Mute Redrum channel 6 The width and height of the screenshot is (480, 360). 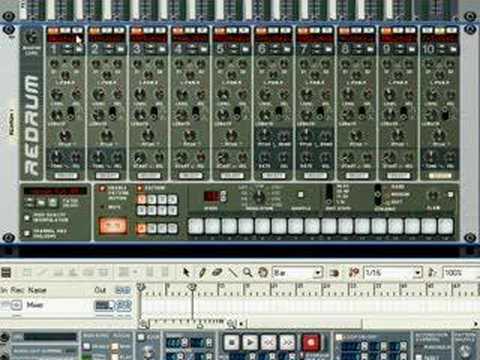click(x=261, y=30)
